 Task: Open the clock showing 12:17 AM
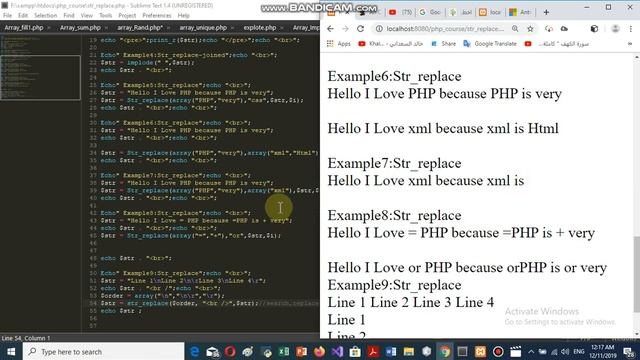tap(602, 351)
